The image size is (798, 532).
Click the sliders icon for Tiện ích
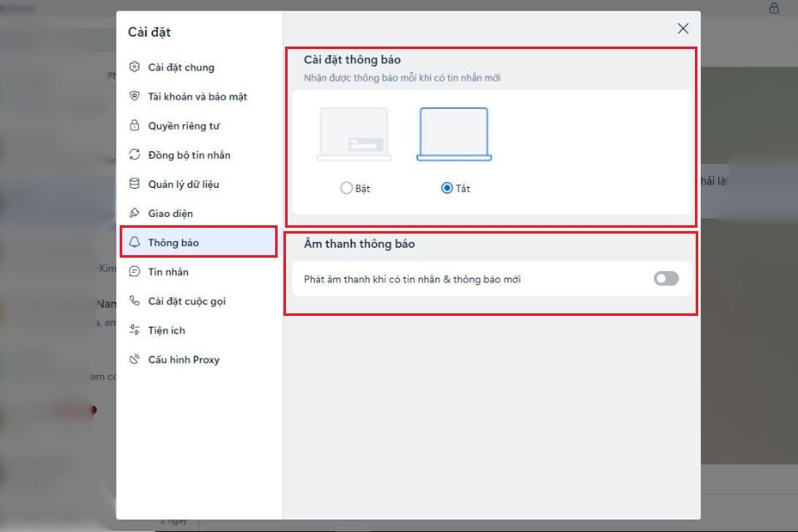click(135, 330)
